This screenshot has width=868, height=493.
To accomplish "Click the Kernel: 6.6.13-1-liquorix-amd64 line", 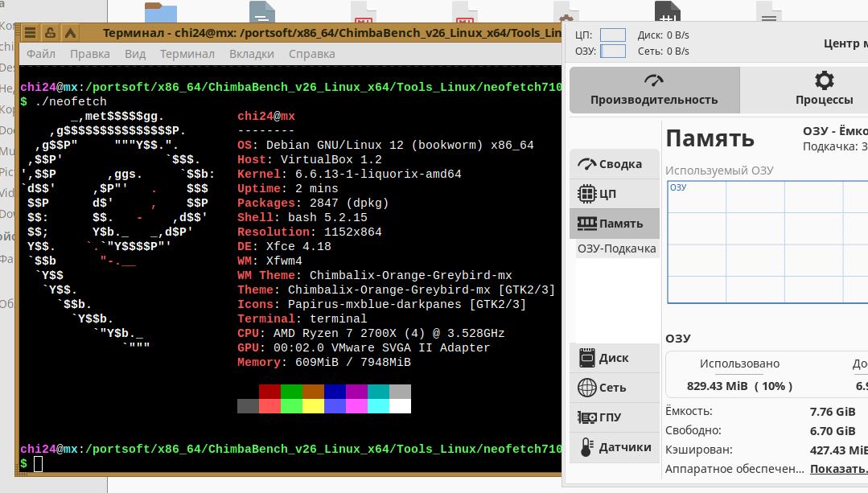I will point(349,174).
